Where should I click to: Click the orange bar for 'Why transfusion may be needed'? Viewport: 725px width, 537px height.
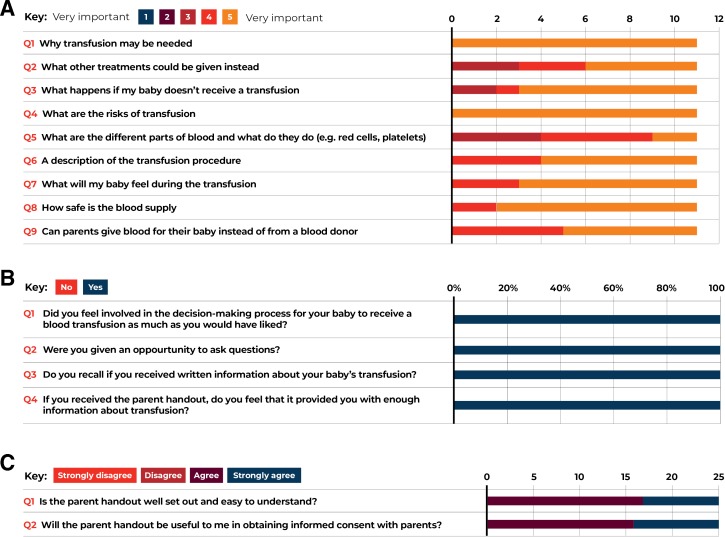574,43
